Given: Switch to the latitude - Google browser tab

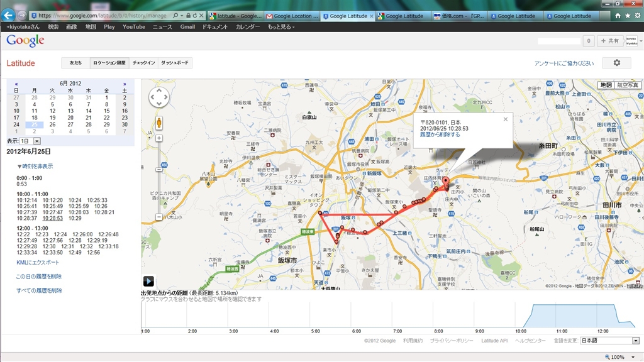Looking at the screenshot, I should (236, 16).
